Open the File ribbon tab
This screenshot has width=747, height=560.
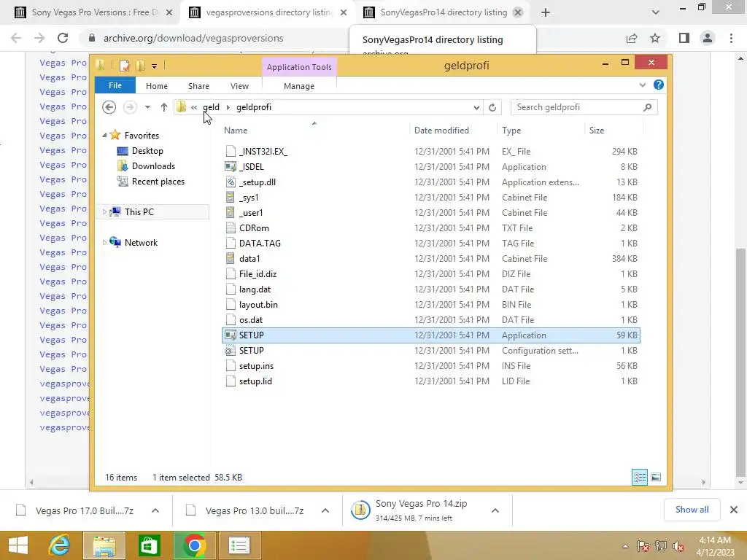(x=115, y=86)
